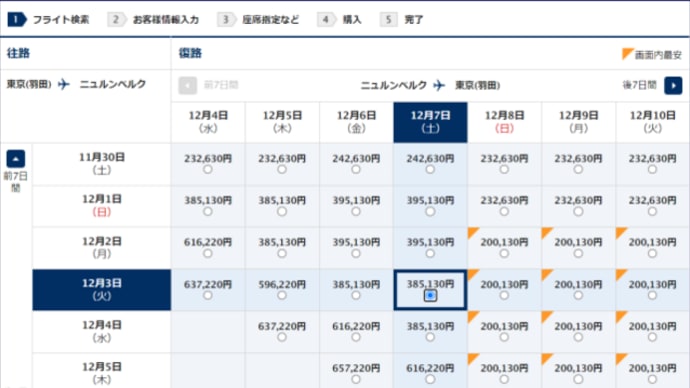The height and width of the screenshot is (388, 690).
Task: Click 395,130円 in Dec 2 row, Dec 7 column
Action: pyautogui.click(x=430, y=242)
